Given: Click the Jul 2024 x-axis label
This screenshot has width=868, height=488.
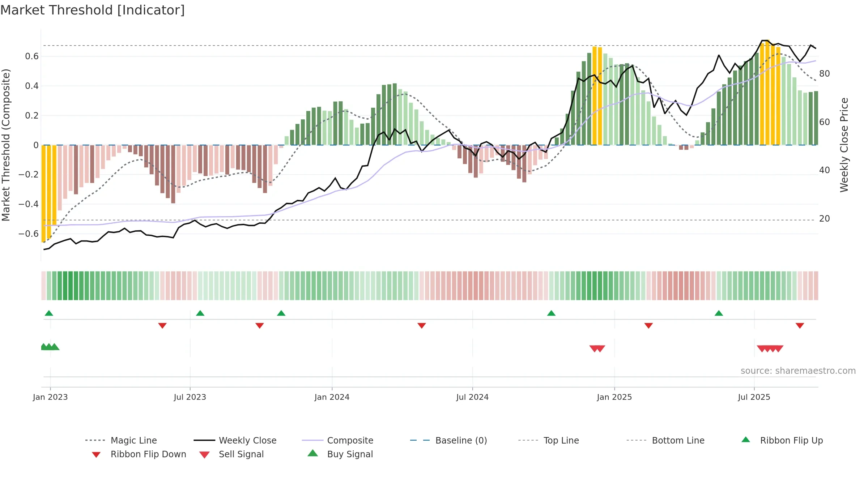Looking at the screenshot, I should click(x=472, y=397).
